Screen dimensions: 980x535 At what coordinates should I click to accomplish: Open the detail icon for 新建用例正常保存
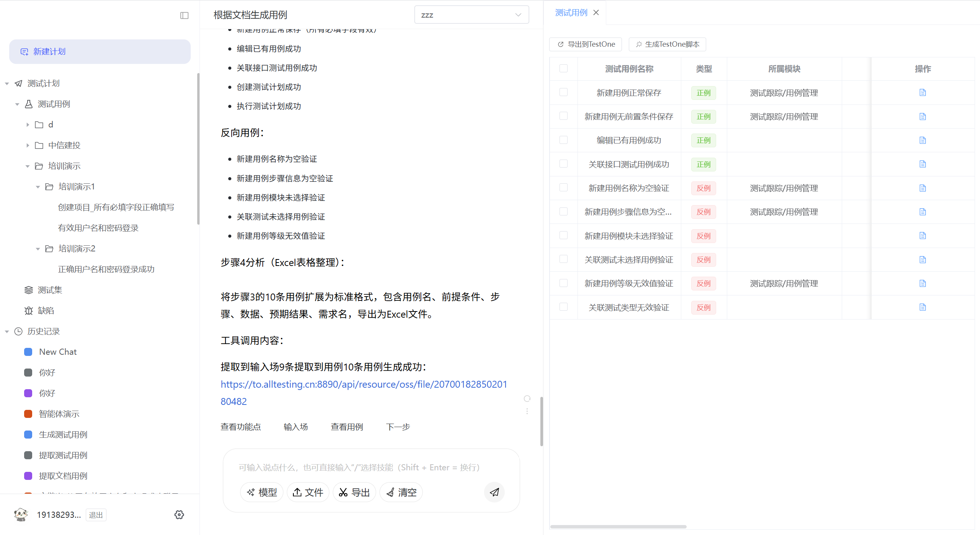[923, 93]
